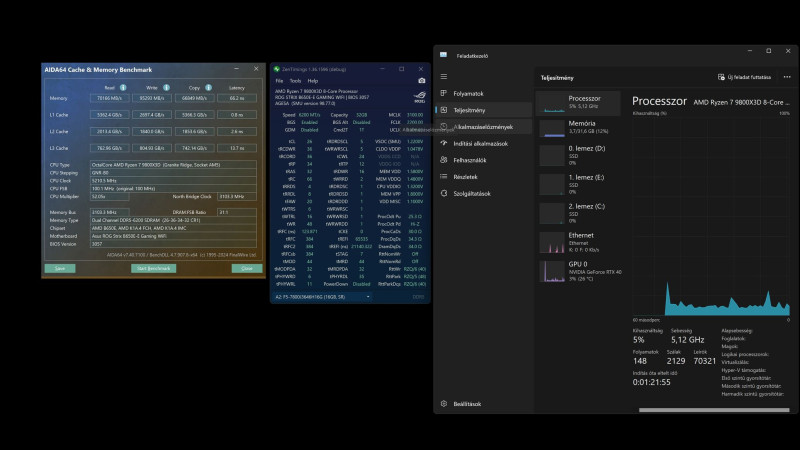Click the Motherboard field in AIDA64
This screenshot has height=450, width=800.
coord(173,236)
